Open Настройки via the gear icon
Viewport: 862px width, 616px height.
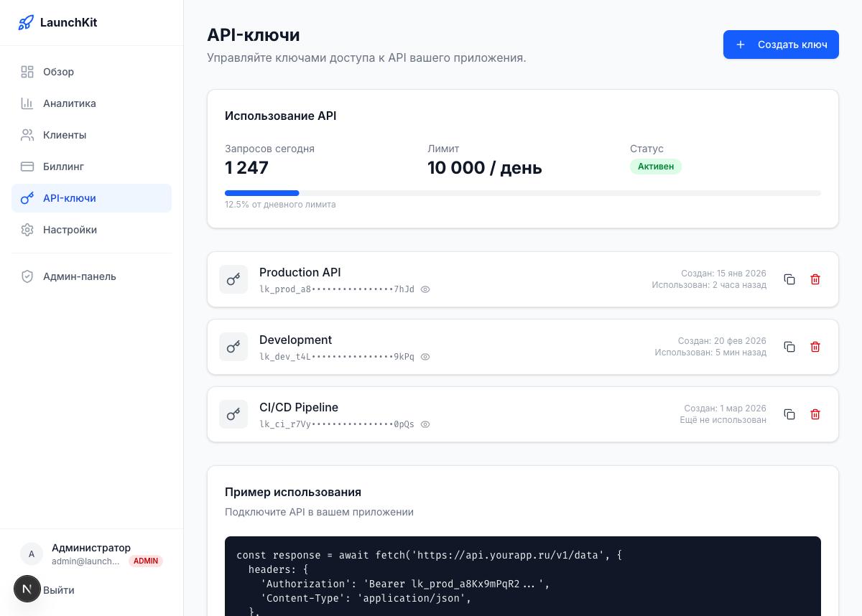(x=27, y=230)
